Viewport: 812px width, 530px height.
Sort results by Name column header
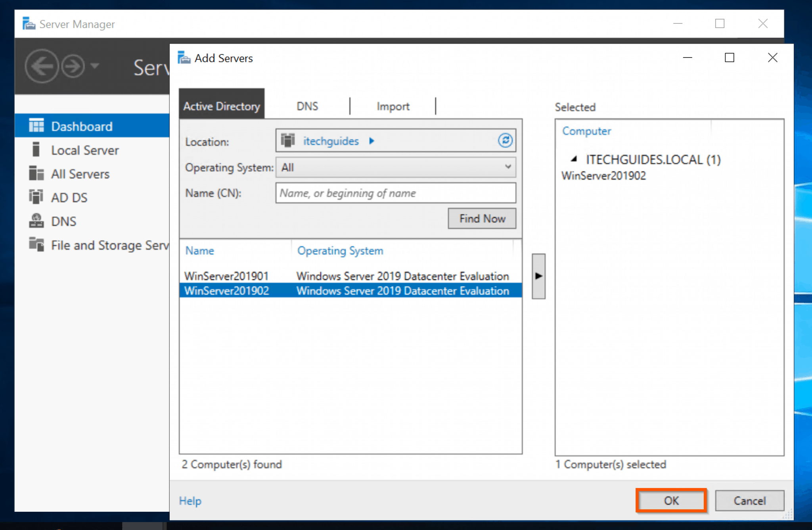point(199,251)
